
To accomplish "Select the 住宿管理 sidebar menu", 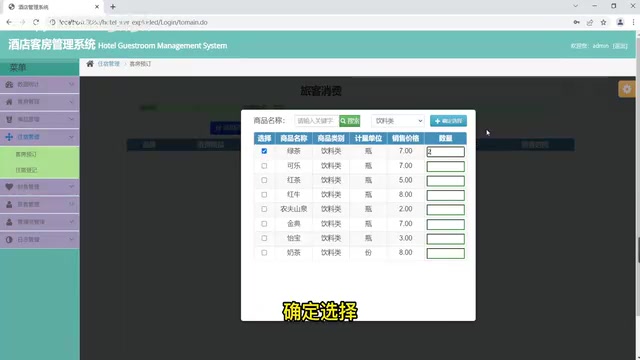I will click(x=40, y=137).
